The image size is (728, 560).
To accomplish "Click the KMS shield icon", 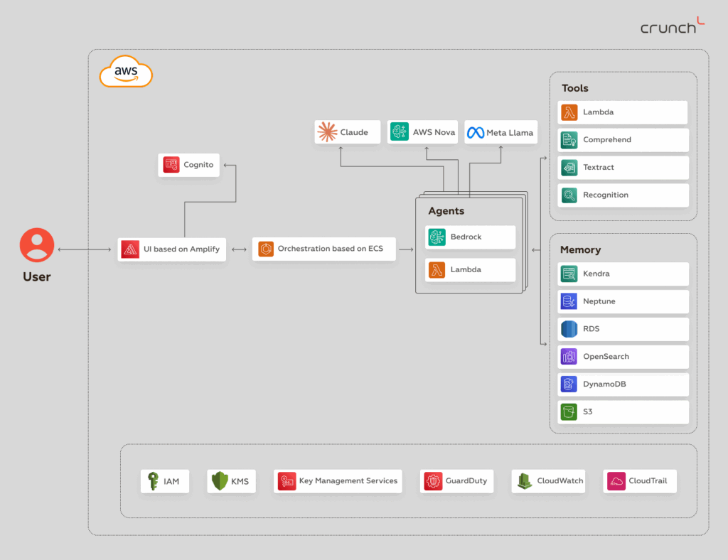I will click(x=220, y=481).
